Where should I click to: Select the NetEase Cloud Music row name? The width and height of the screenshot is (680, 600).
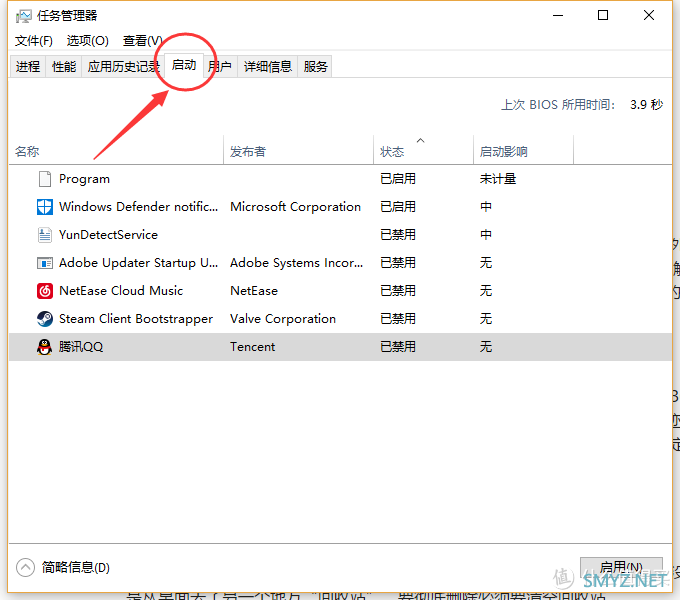pos(121,291)
